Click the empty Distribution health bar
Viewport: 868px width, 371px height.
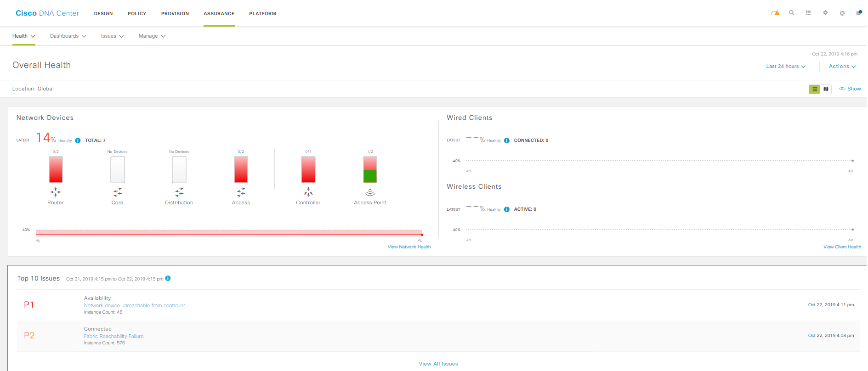[x=179, y=169]
